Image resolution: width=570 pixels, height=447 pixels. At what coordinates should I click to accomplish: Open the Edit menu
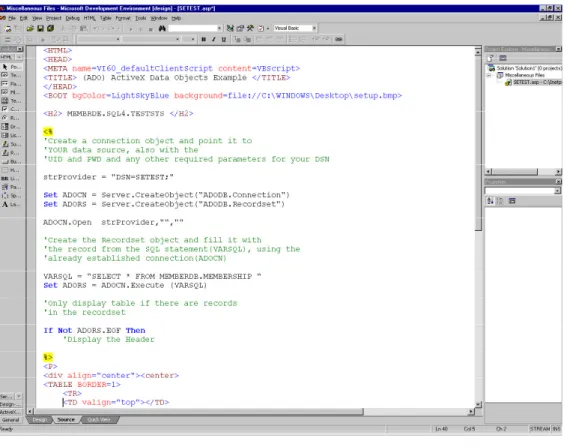tap(24, 18)
